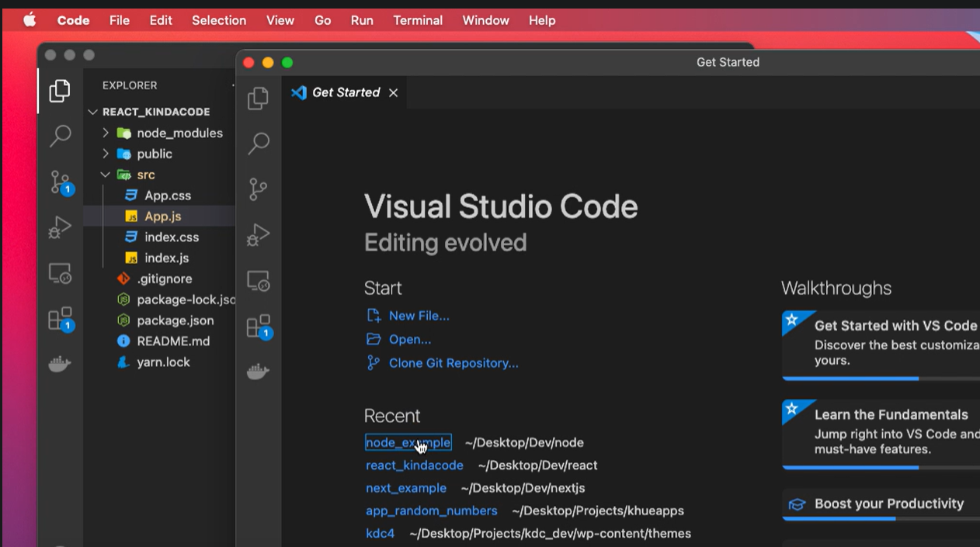The width and height of the screenshot is (980, 547).
Task: Open Search in the front window activity bar
Action: 258,144
